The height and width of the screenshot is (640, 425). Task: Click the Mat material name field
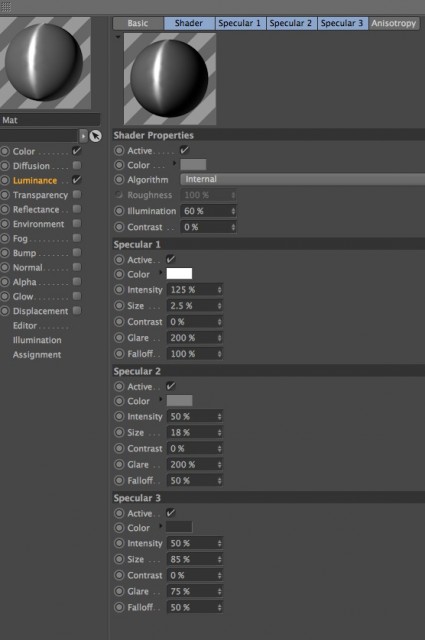(50, 120)
